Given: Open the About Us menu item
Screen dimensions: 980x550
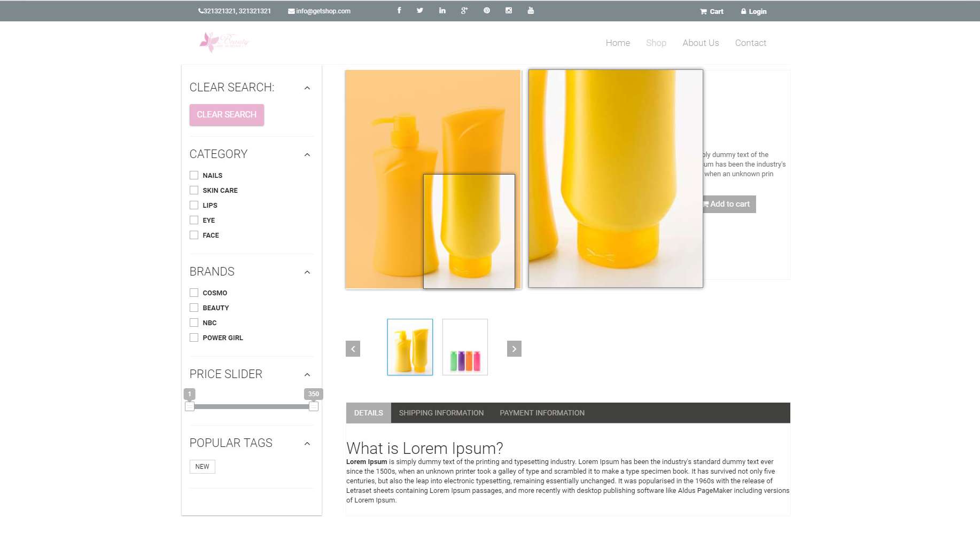Looking at the screenshot, I should click(x=701, y=43).
